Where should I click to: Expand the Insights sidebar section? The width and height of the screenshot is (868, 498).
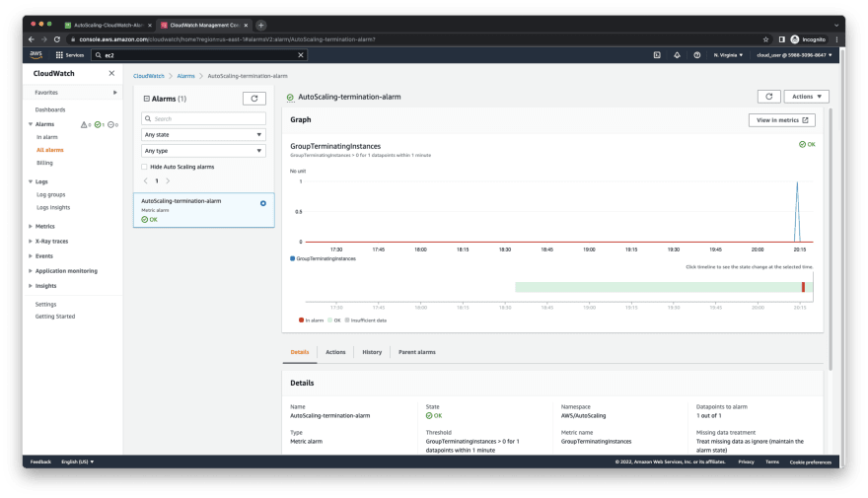31,286
